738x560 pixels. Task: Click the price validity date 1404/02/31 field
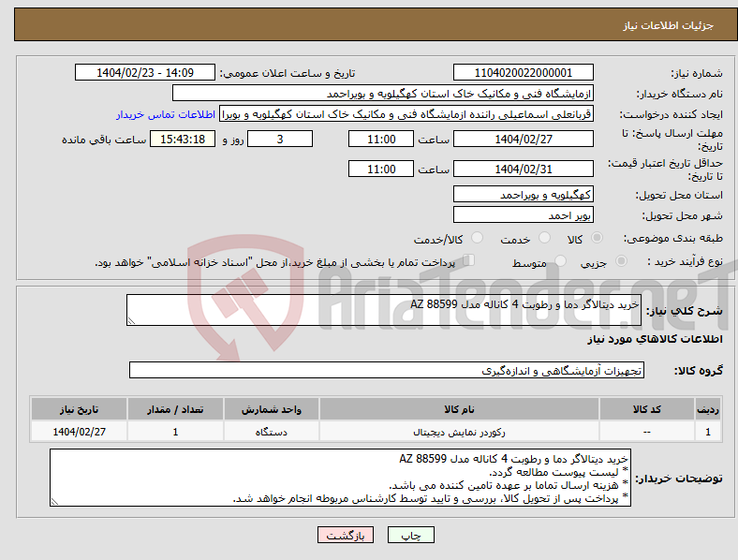click(523, 169)
